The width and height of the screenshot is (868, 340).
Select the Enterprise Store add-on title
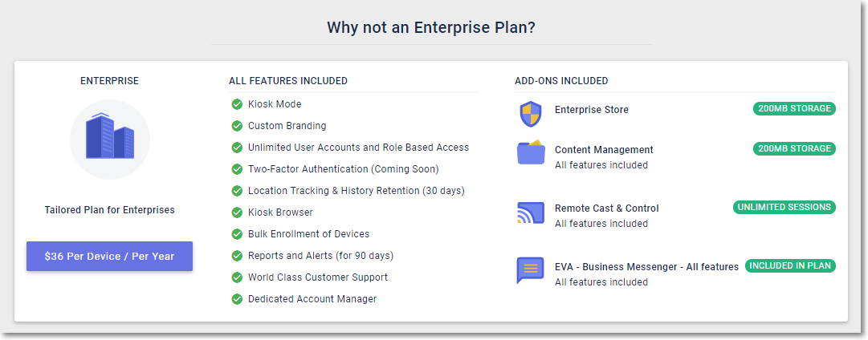click(592, 110)
